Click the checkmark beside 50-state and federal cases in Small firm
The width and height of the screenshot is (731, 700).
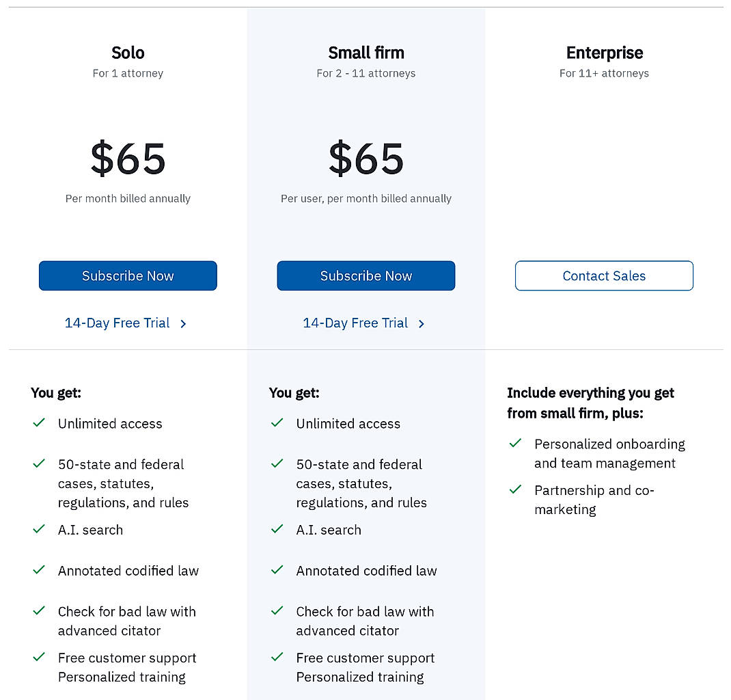[277, 463]
